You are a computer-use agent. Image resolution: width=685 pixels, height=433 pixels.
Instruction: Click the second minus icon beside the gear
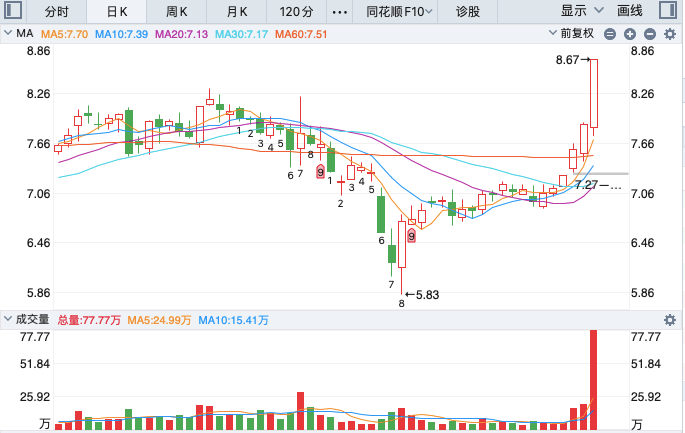pyautogui.click(x=650, y=34)
